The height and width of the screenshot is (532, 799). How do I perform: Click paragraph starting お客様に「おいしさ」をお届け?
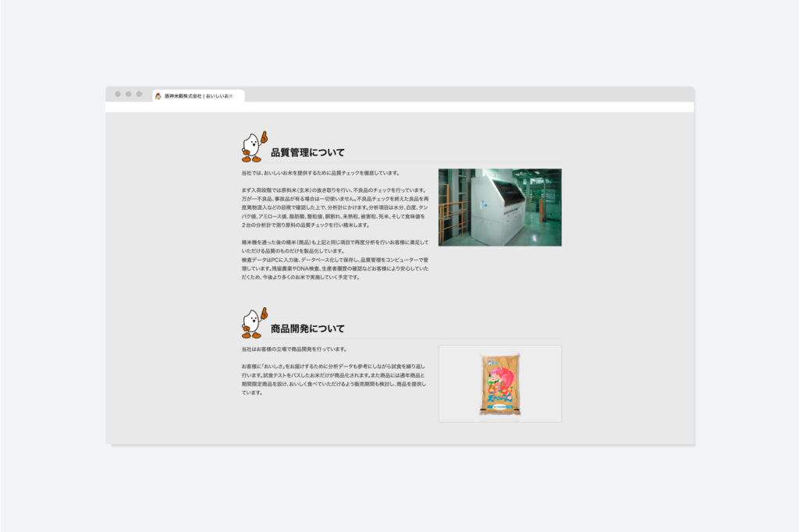pos(334,380)
